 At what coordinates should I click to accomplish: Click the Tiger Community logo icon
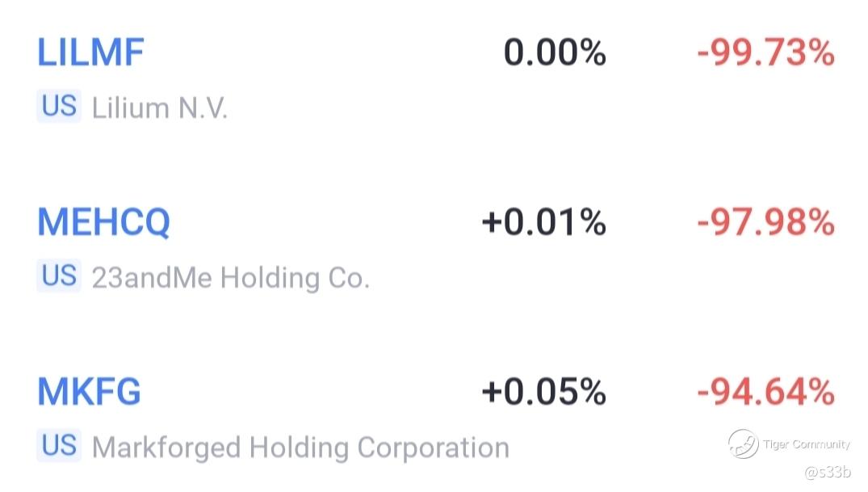(743, 444)
